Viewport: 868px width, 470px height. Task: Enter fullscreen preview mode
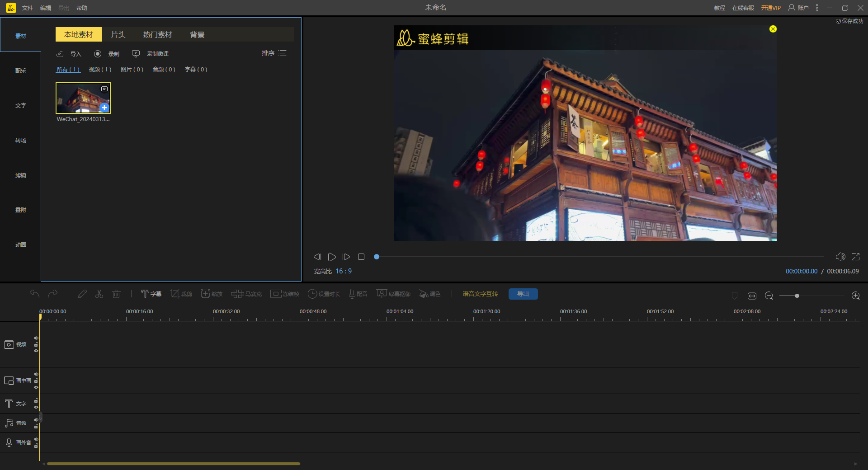point(855,257)
